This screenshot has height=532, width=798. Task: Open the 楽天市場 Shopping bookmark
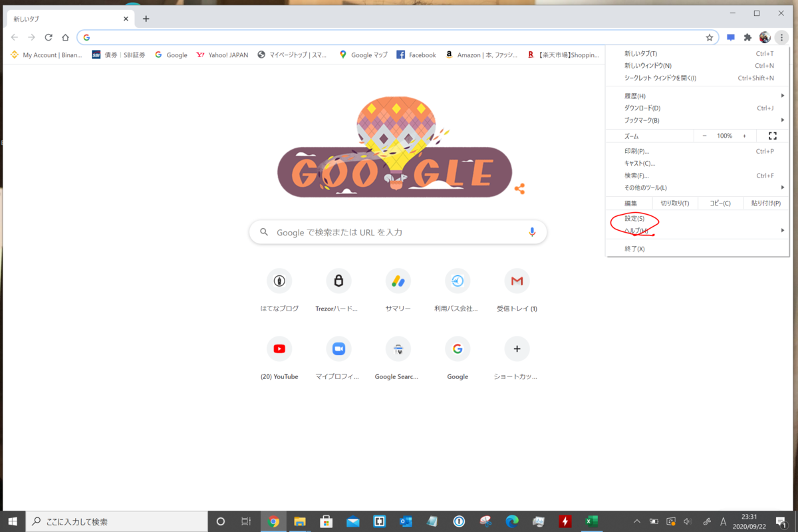click(563, 55)
